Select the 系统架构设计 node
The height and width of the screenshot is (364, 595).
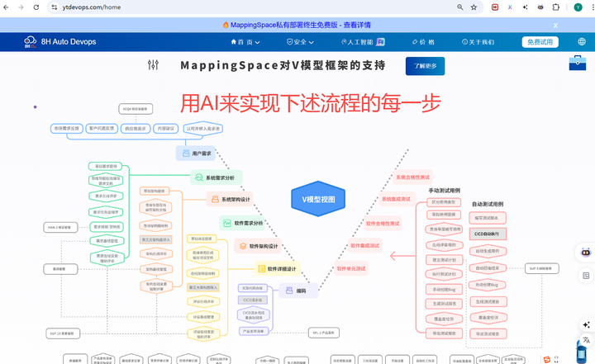[230, 199]
